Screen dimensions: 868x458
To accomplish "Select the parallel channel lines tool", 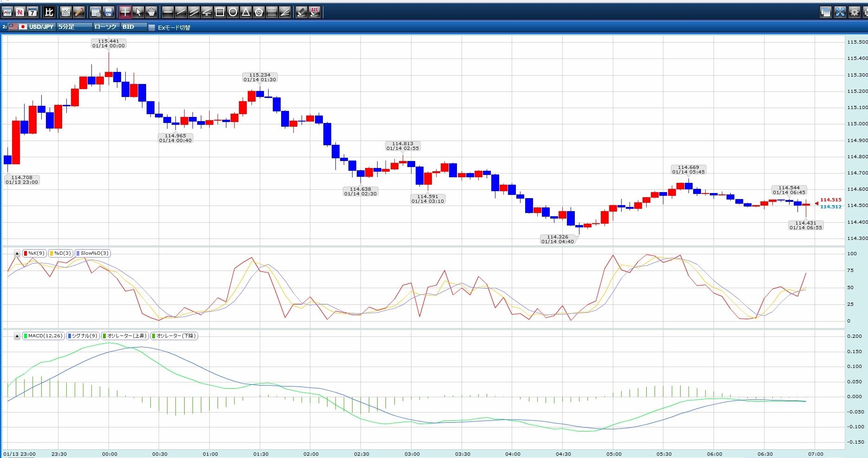I will (x=194, y=12).
